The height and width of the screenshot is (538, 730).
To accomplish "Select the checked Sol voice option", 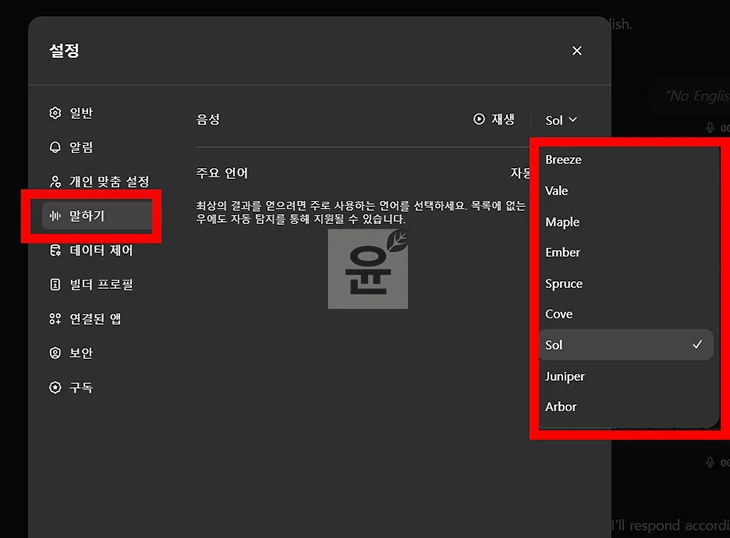I will pyautogui.click(x=626, y=345).
